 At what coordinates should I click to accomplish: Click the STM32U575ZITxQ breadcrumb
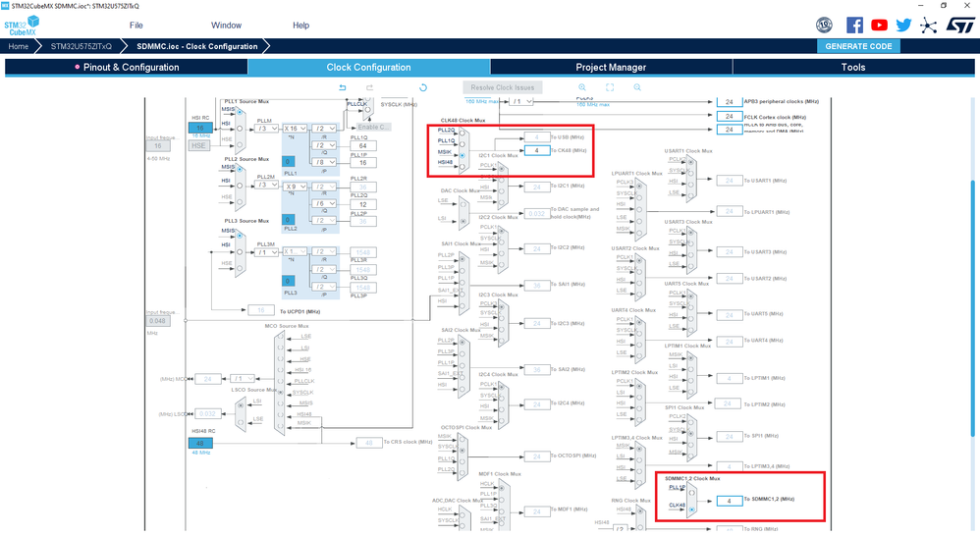pos(82,46)
